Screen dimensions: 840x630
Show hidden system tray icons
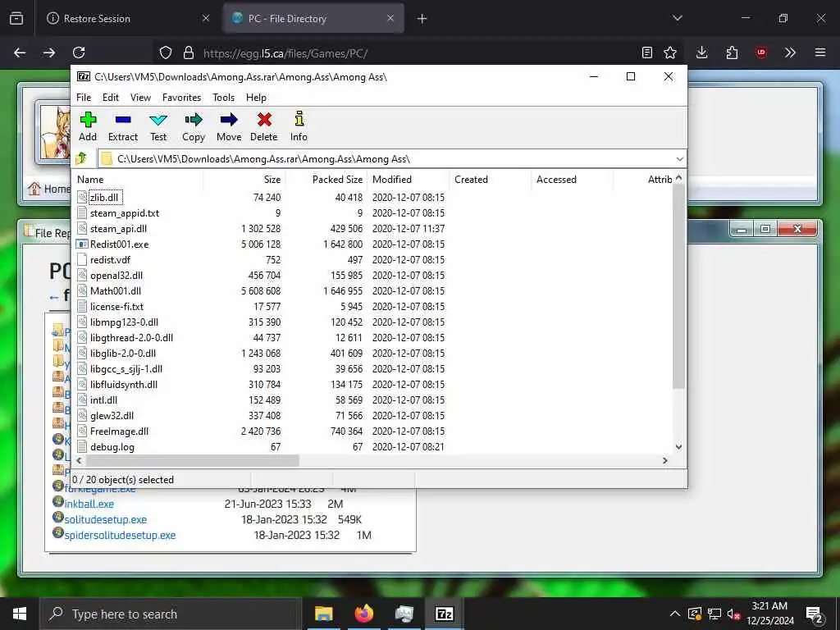click(675, 614)
